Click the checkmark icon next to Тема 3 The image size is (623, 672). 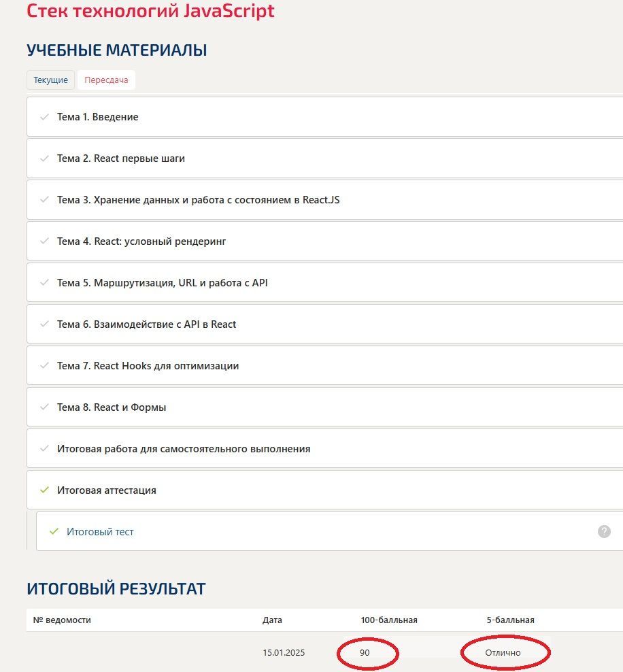point(44,200)
